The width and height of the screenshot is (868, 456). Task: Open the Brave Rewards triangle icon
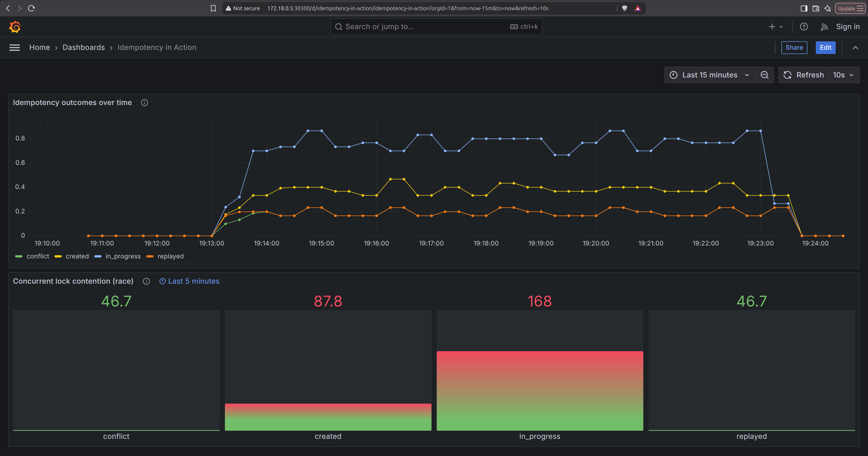[637, 8]
